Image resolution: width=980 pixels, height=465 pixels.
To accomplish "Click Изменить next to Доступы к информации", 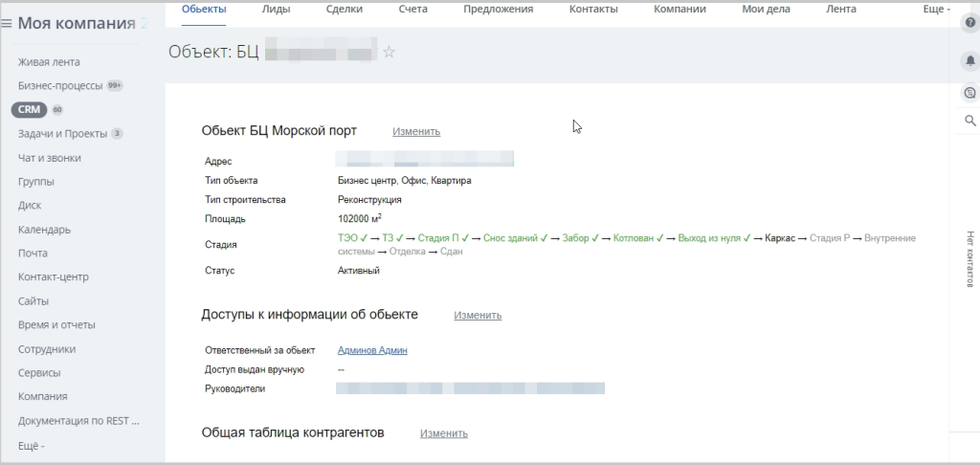I will point(478,315).
